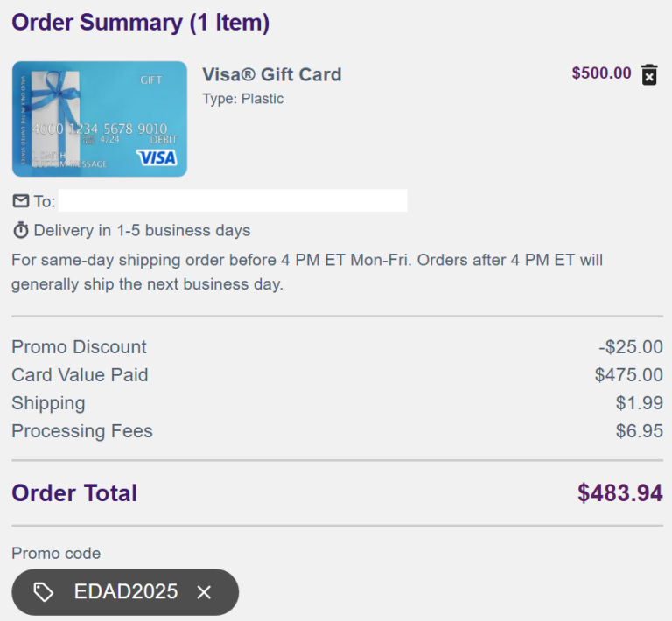Click the tag icon in promo chip

coord(44,592)
